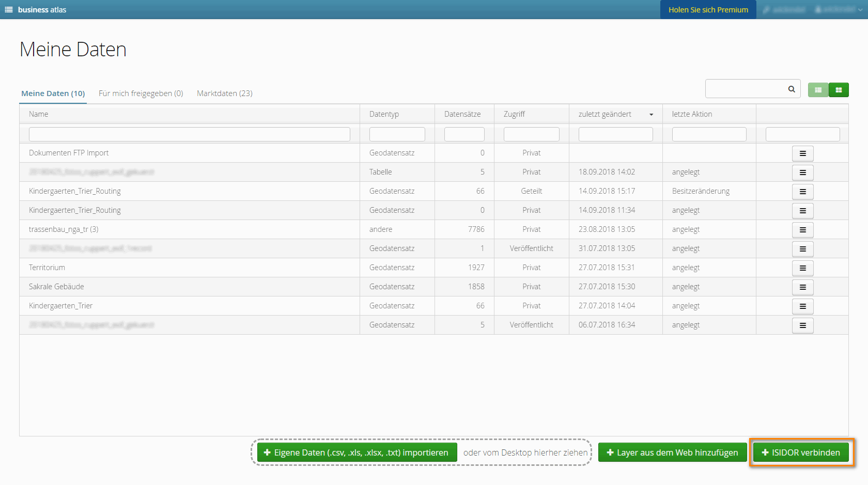This screenshot has width=868, height=485.
Task: Click the search magnifier icon
Action: 791,89
